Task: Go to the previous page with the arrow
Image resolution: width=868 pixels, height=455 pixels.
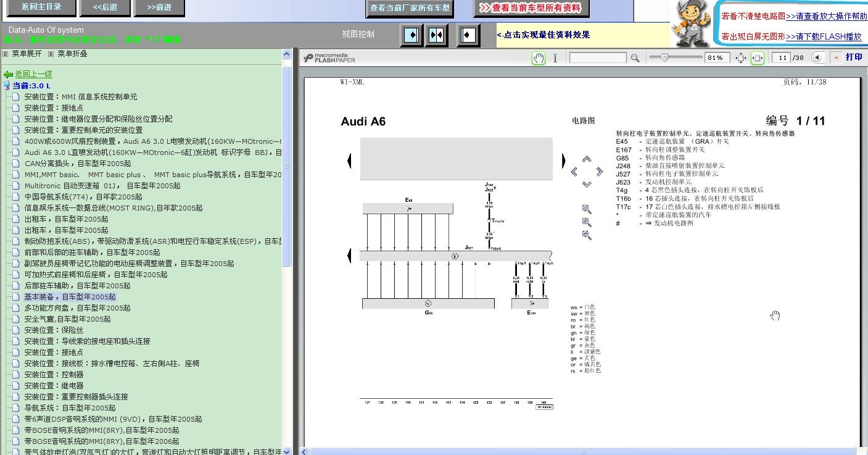Action: [818, 57]
